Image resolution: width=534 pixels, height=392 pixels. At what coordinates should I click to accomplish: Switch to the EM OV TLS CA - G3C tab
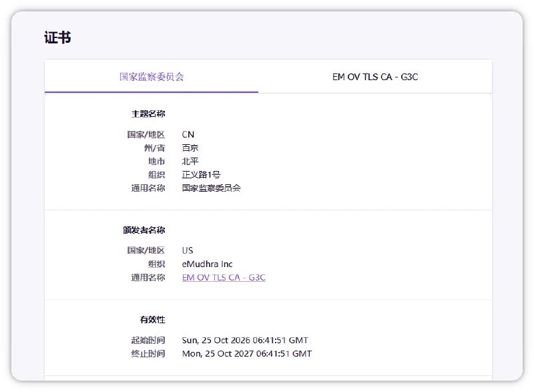375,77
